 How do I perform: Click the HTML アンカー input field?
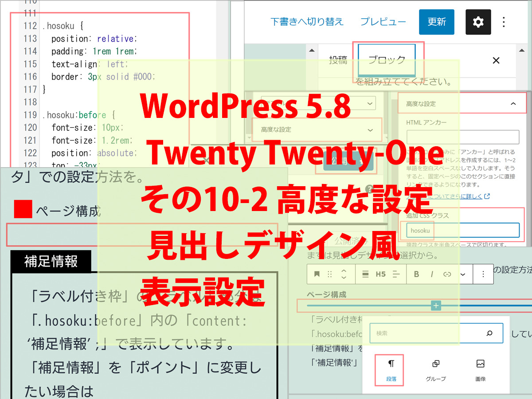click(x=462, y=137)
